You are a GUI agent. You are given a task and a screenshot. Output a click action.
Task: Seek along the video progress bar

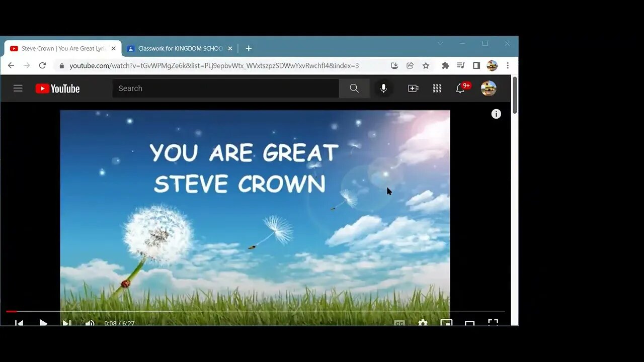255,312
